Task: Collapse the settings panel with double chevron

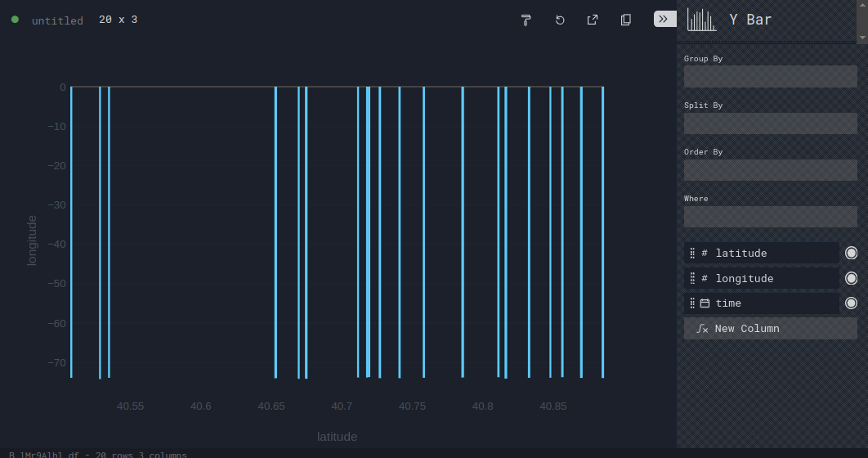Action: [664, 19]
